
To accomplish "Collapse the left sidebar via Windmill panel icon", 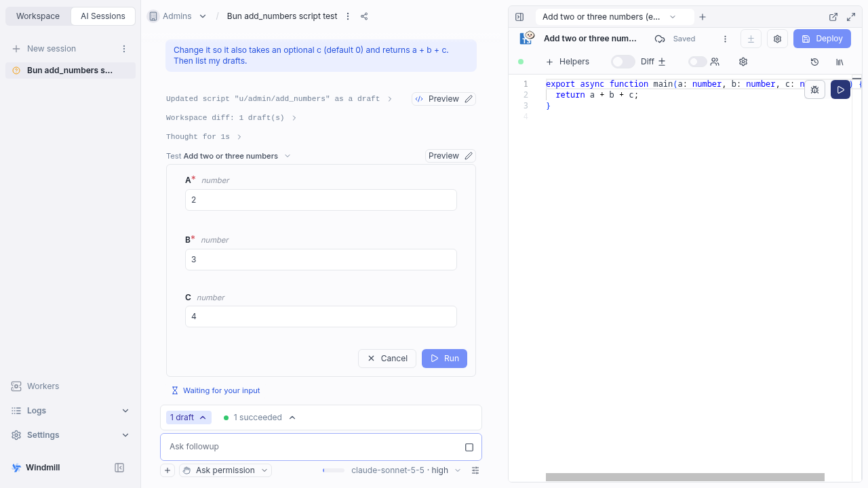I will (x=119, y=468).
